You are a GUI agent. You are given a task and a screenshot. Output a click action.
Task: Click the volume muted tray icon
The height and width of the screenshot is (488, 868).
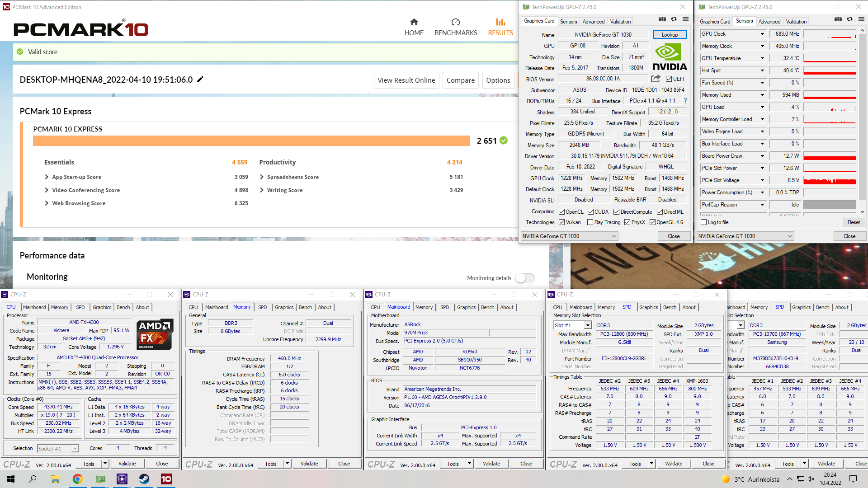[811, 479]
